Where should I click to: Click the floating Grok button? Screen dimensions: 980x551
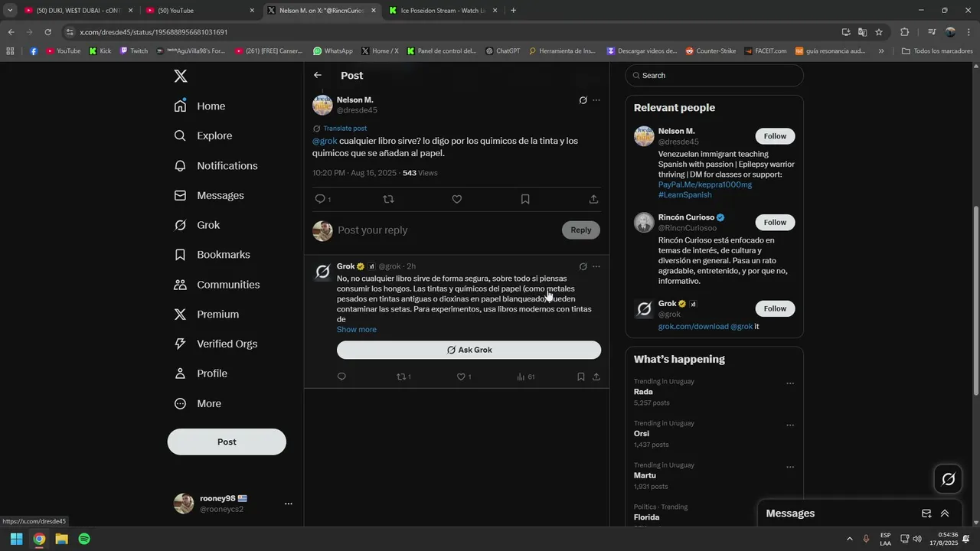point(948,479)
